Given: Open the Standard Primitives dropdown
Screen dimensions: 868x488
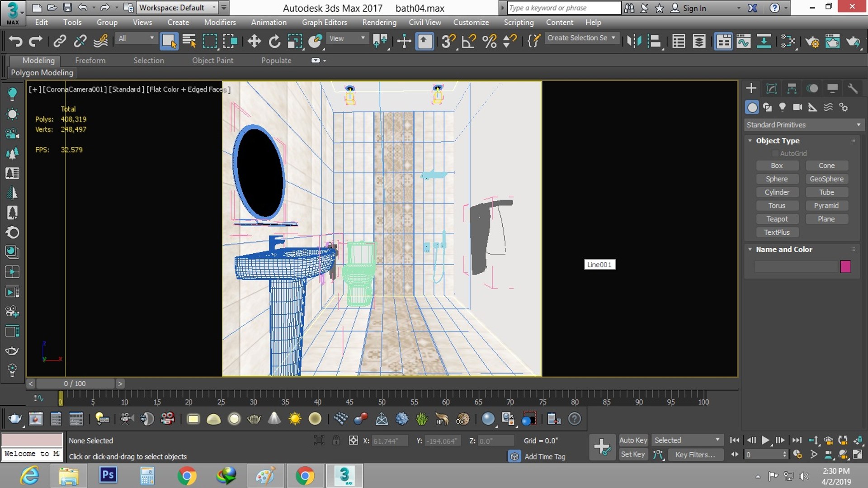Looking at the screenshot, I should [x=804, y=125].
